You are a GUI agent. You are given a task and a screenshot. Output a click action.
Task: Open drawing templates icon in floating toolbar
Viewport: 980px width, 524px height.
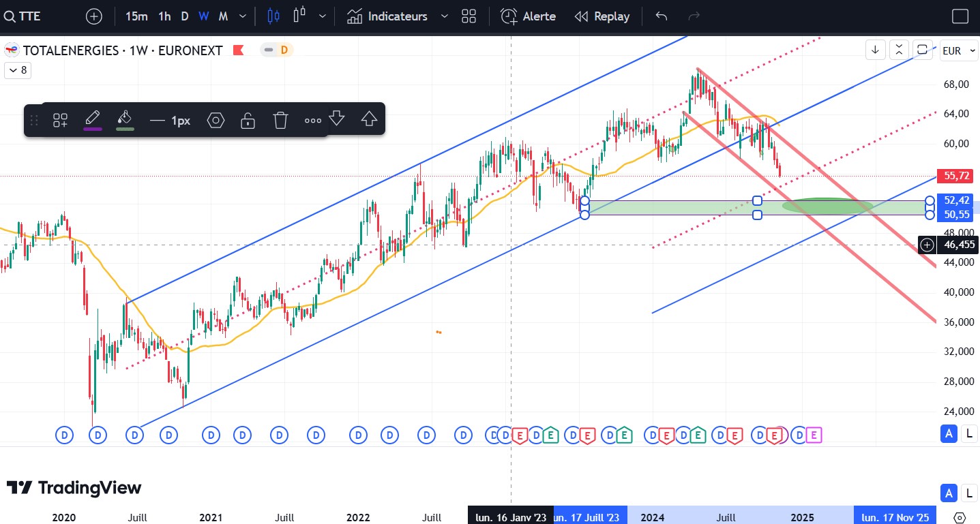60,121
